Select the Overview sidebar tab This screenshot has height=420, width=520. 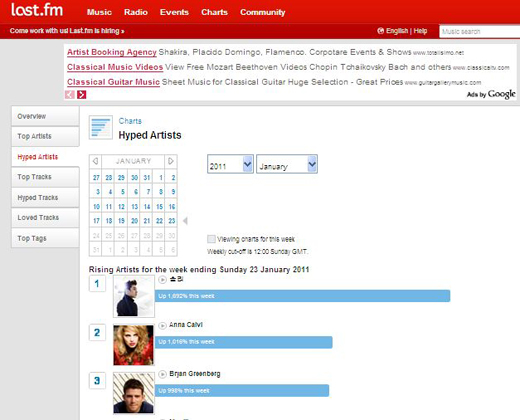pyautogui.click(x=45, y=116)
